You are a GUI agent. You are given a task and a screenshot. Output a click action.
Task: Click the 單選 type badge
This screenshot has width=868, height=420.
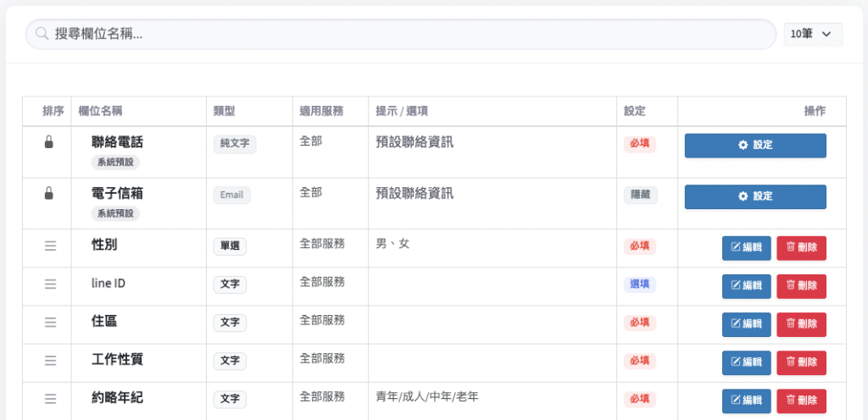(x=230, y=246)
